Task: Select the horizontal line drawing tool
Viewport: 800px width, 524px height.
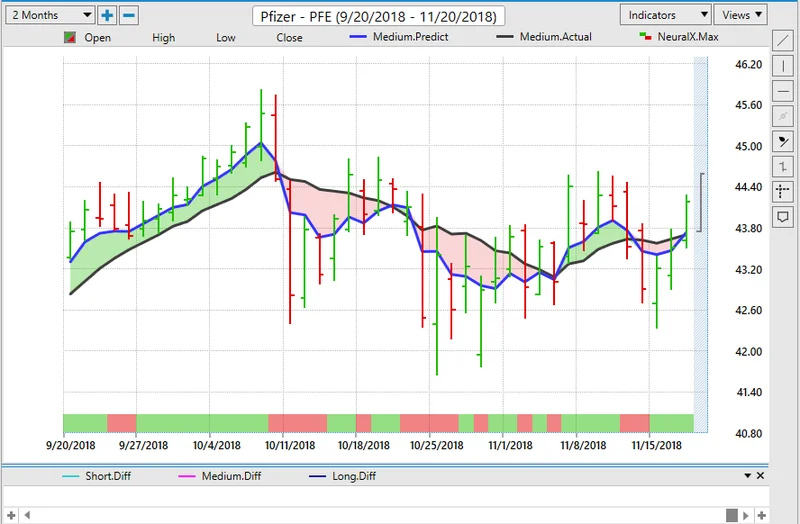Action: (x=783, y=91)
